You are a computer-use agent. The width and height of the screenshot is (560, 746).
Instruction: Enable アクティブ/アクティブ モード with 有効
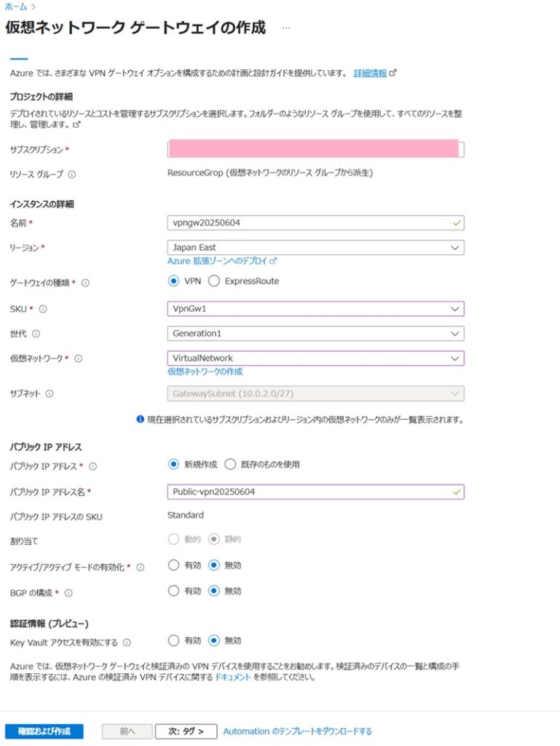click(173, 565)
